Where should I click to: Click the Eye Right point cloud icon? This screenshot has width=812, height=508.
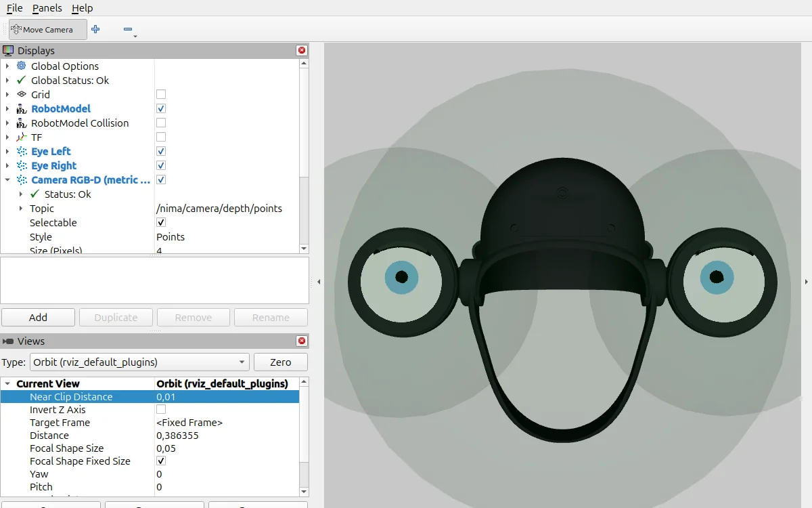22,165
